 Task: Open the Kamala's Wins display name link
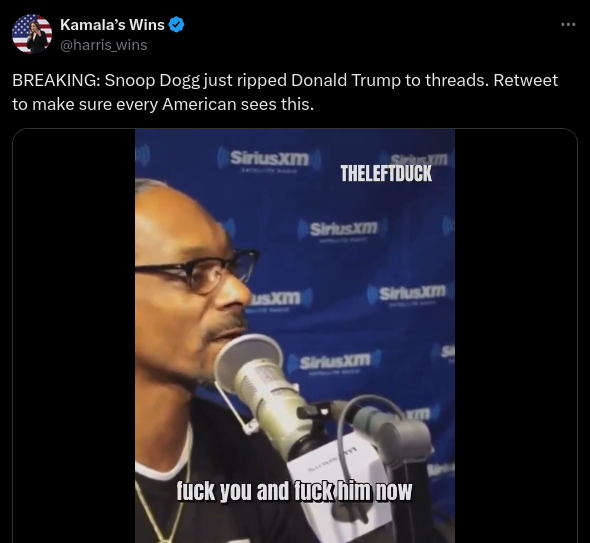112,25
